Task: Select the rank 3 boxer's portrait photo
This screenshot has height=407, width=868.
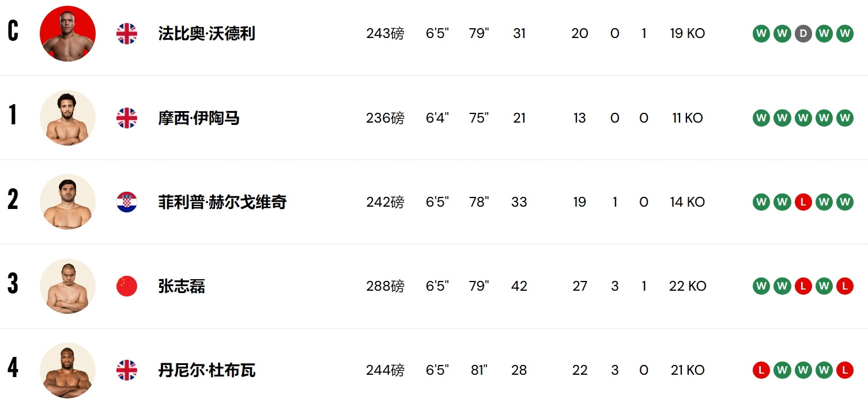Action: (67, 286)
